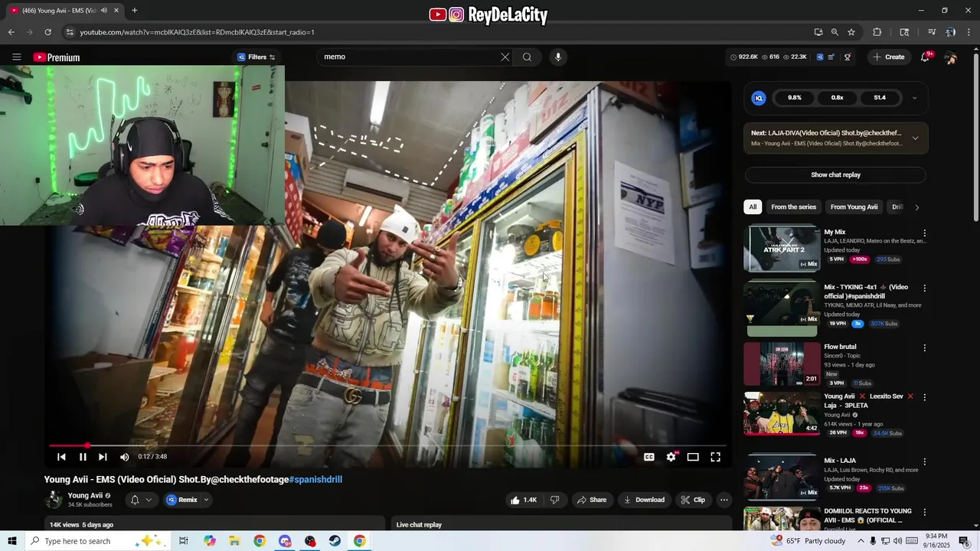Like the video with 1.4K likes
This screenshot has height=551, width=980.
[524, 500]
